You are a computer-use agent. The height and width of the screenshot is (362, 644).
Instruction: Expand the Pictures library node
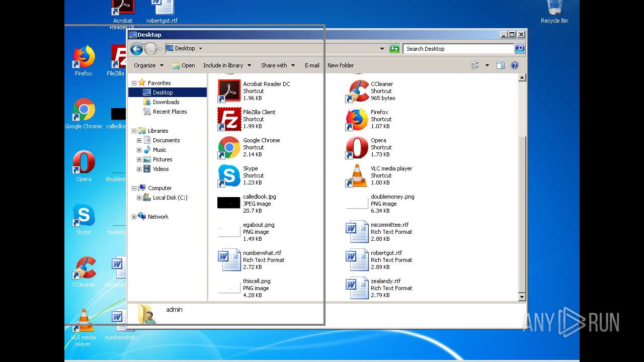click(x=139, y=159)
